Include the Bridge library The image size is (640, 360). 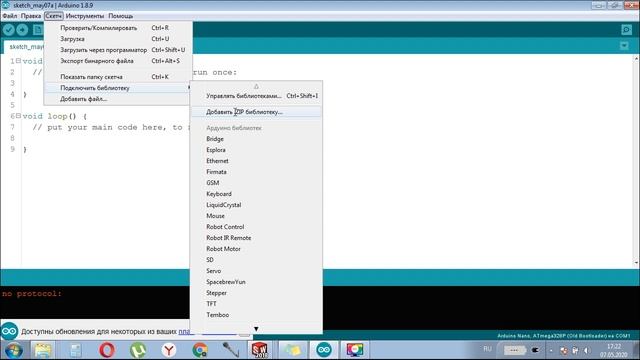(x=215, y=139)
